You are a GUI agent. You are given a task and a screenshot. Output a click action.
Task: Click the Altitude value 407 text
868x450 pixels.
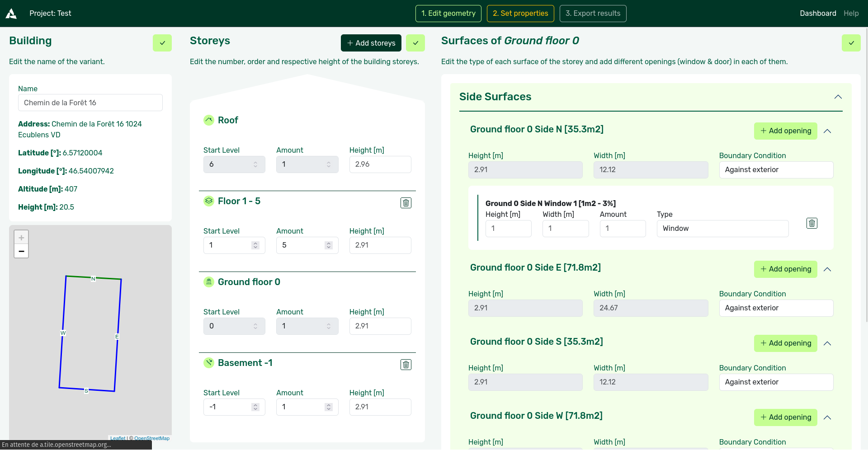coord(71,189)
